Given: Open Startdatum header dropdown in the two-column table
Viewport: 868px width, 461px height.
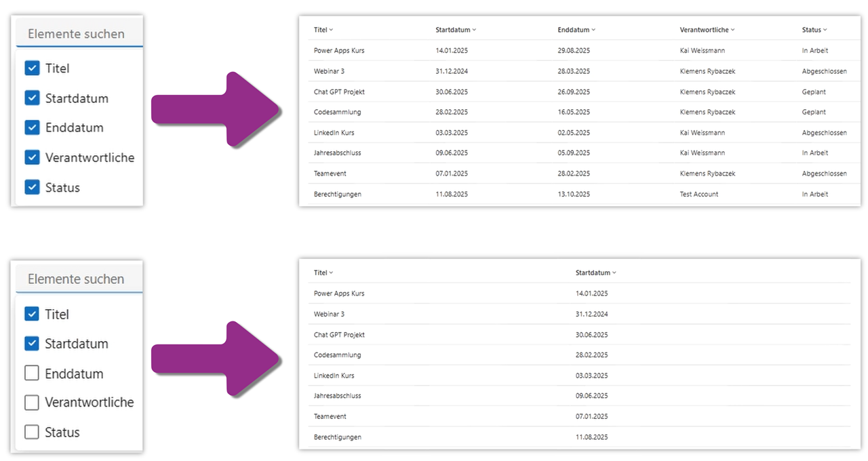Looking at the screenshot, I should point(614,273).
